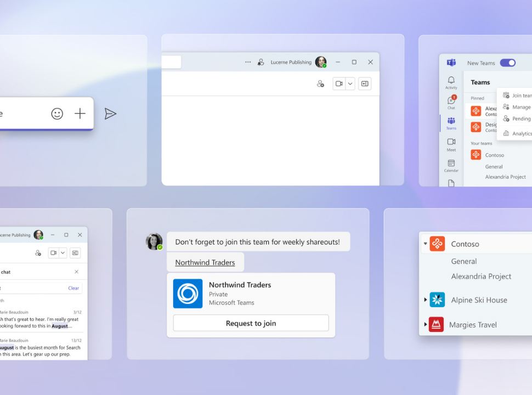532x395 pixels.
Task: Turn off the New Teams toggle
Action: tap(508, 63)
